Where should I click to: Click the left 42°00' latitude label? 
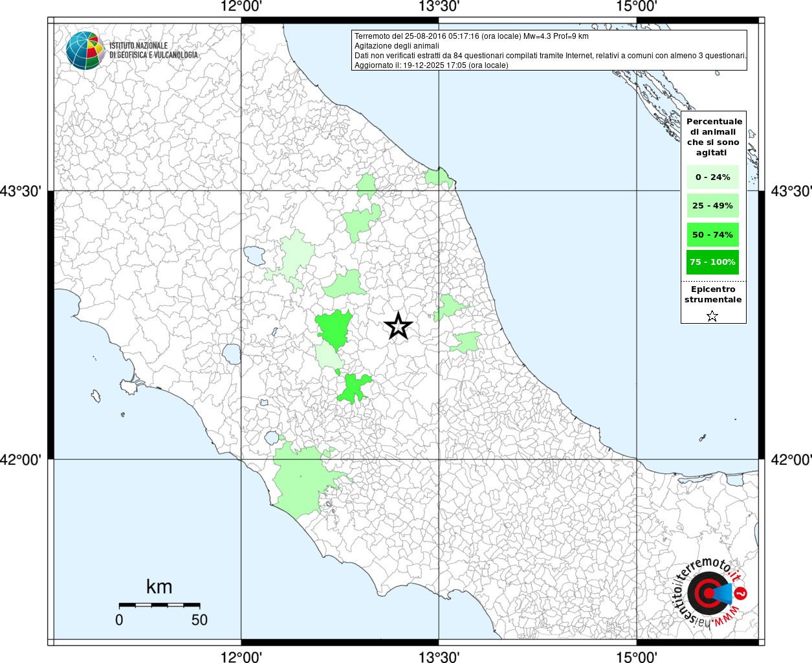(21, 460)
